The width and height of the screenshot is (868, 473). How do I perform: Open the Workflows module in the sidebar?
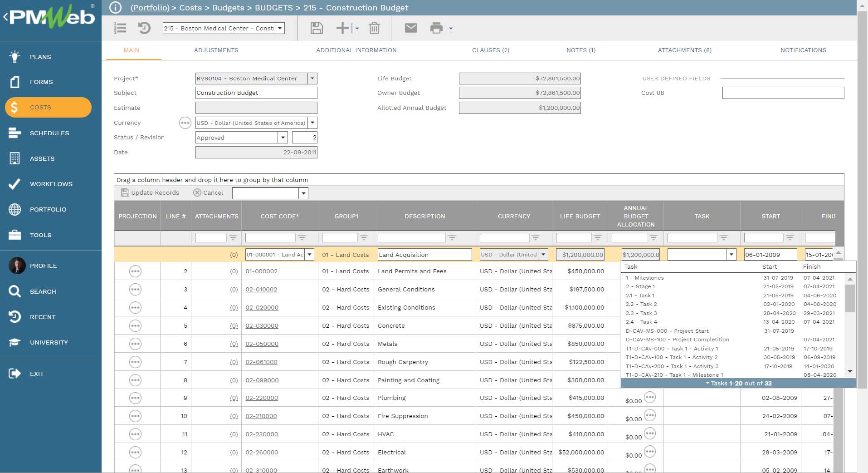[51, 184]
